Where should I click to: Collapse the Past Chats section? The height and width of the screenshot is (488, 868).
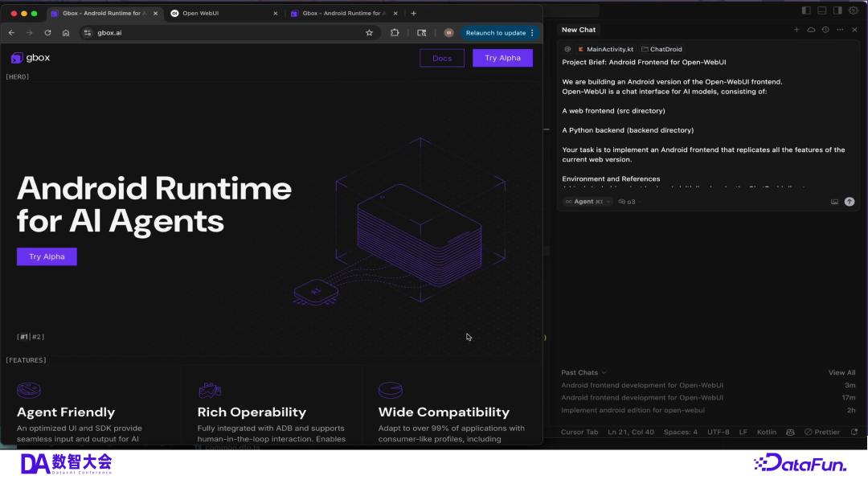[x=583, y=373]
